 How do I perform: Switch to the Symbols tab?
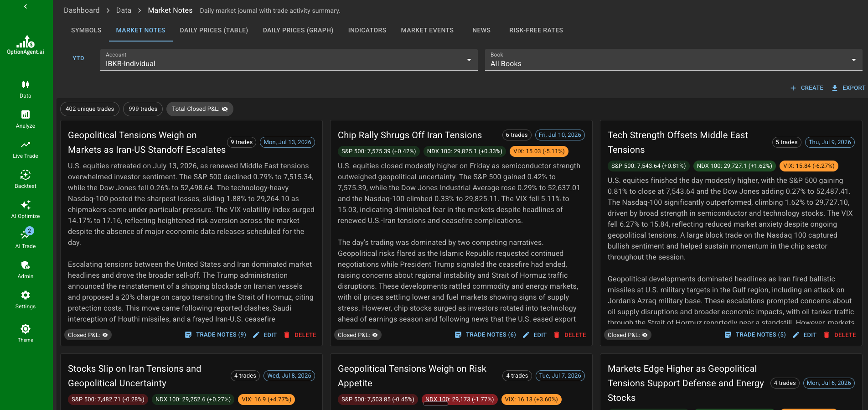tap(86, 30)
